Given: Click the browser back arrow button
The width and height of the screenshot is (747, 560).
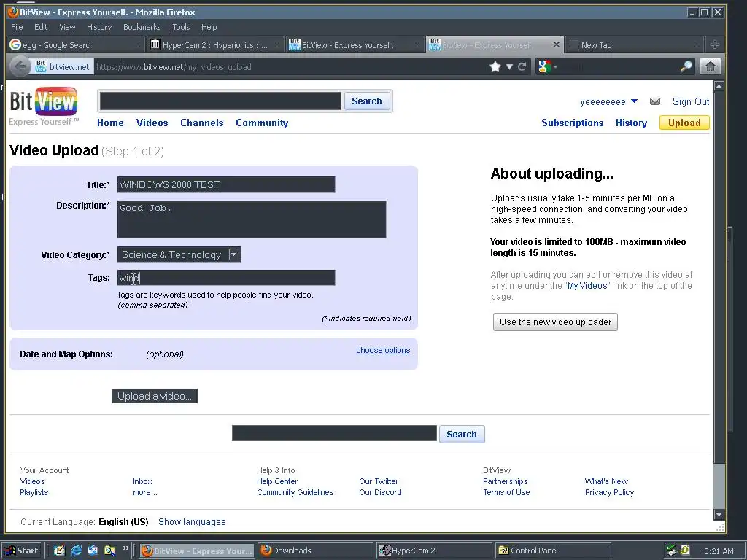Looking at the screenshot, I should pyautogui.click(x=20, y=66).
